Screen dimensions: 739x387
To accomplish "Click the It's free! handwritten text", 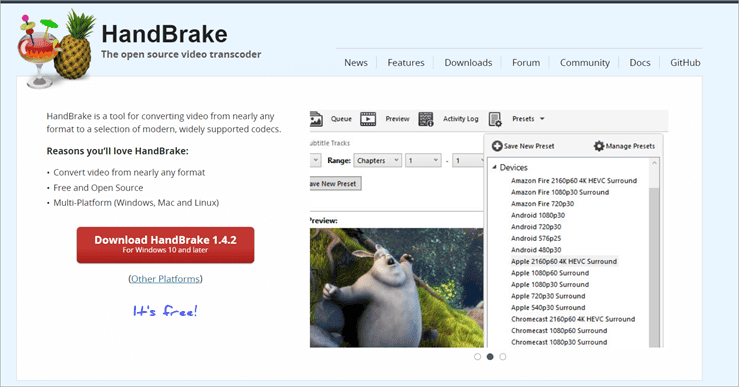I will (x=165, y=311).
